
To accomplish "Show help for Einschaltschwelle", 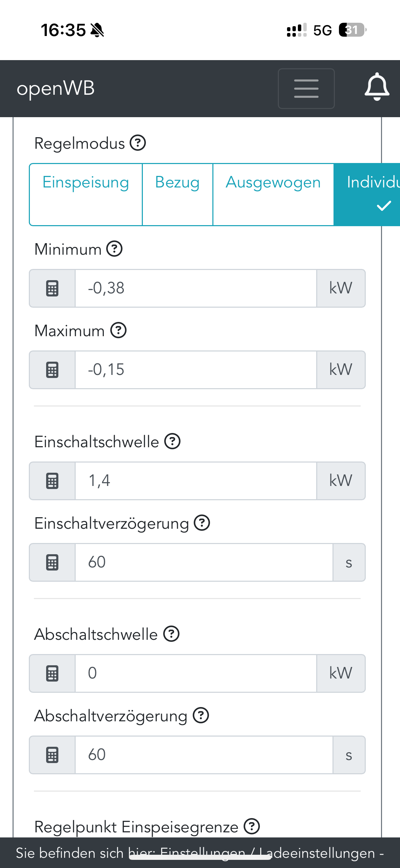I will pos(172,441).
